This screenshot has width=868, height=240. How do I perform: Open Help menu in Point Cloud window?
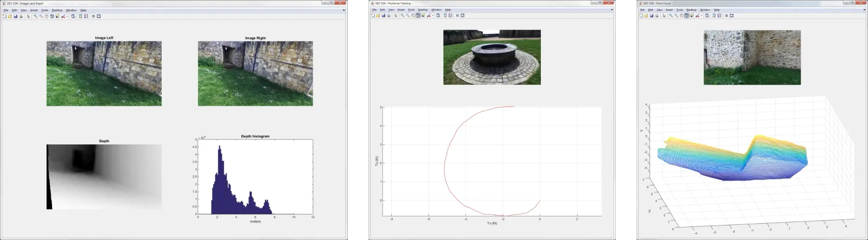click(717, 10)
